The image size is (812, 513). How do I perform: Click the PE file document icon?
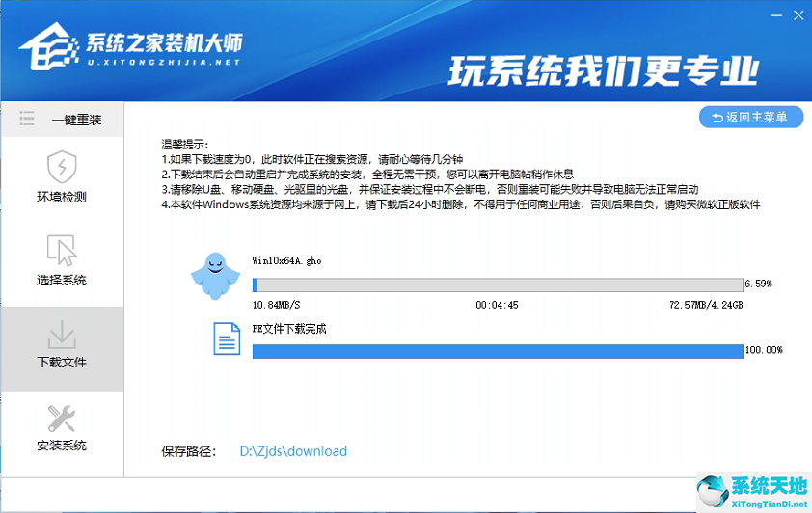[227, 338]
